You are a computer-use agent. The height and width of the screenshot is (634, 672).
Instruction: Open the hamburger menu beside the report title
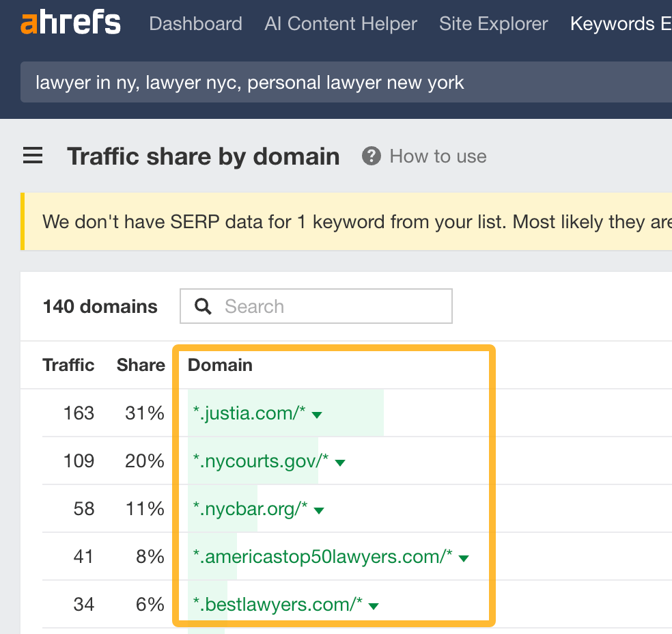32,156
